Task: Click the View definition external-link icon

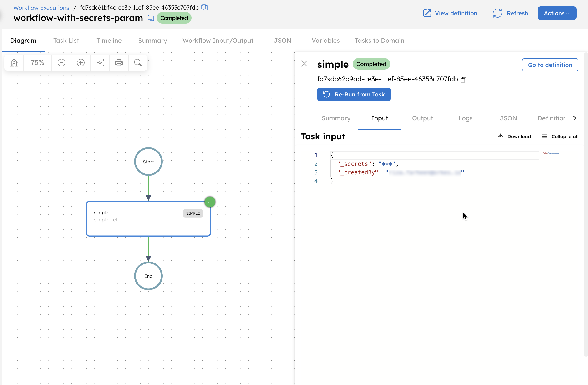Action: (427, 13)
